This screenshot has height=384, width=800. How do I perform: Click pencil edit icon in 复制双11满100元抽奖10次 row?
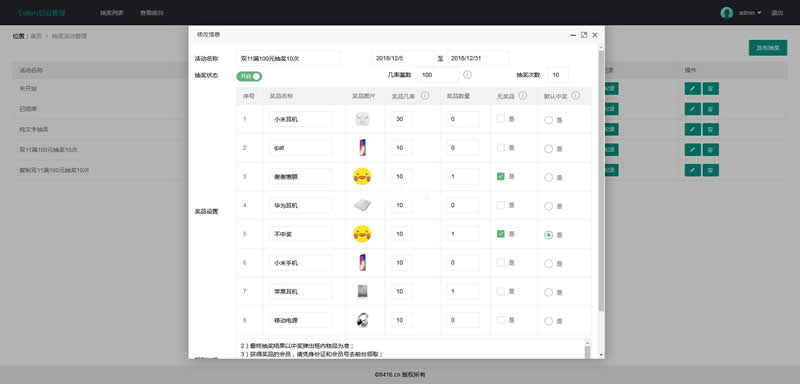pos(692,170)
